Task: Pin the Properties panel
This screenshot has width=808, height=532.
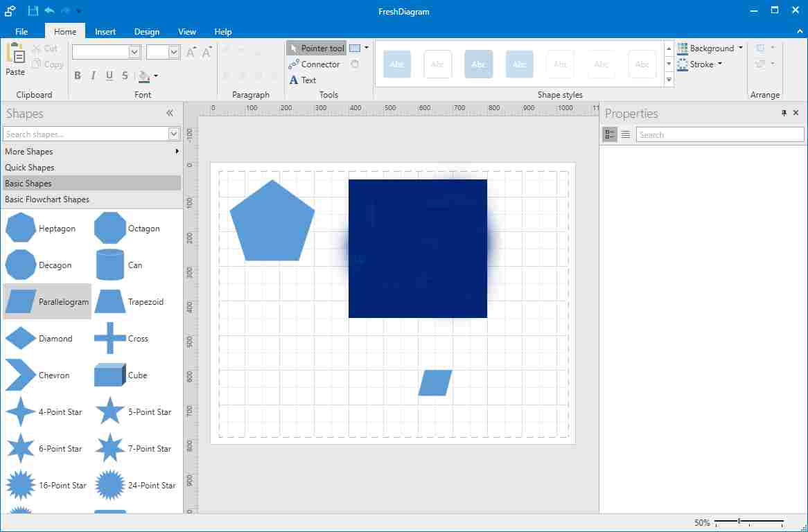Action: point(784,113)
